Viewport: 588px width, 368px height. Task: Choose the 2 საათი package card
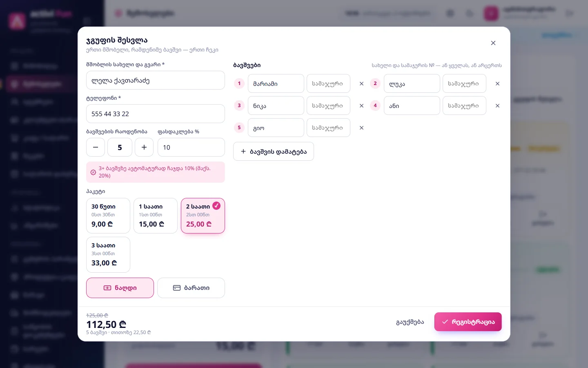[x=203, y=216]
